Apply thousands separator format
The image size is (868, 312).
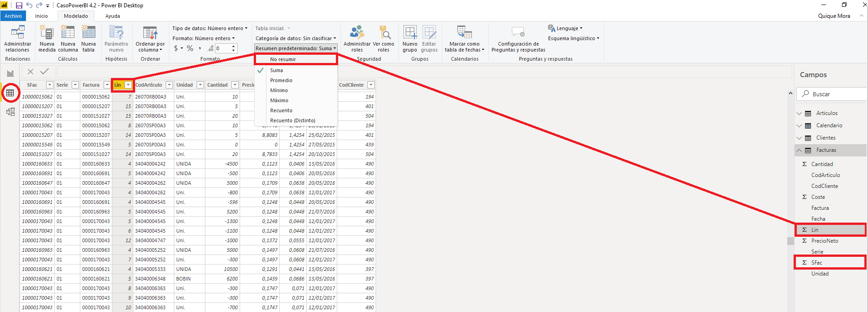200,48
